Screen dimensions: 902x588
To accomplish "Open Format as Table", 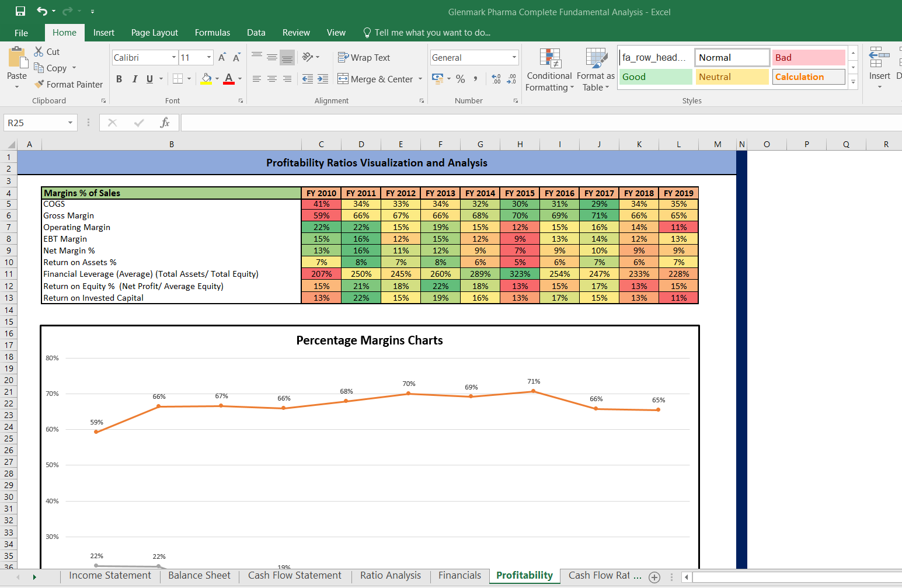I will (x=595, y=70).
